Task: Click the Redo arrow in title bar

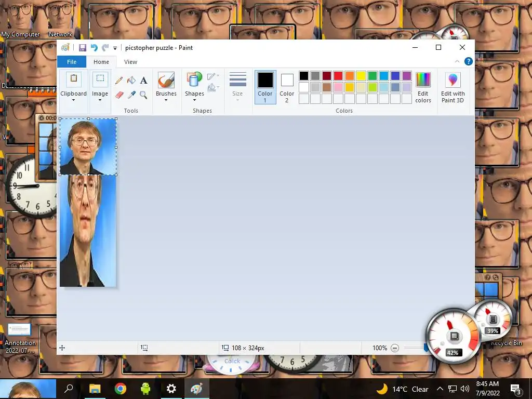Action: pyautogui.click(x=105, y=48)
